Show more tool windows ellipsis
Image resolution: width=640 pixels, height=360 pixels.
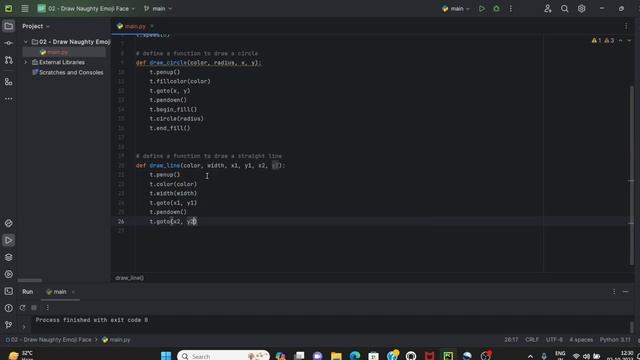point(9,99)
